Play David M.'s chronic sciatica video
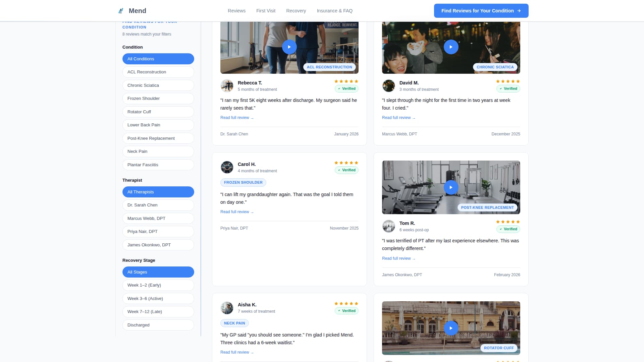This screenshot has width=644, height=362. pyautogui.click(x=451, y=47)
